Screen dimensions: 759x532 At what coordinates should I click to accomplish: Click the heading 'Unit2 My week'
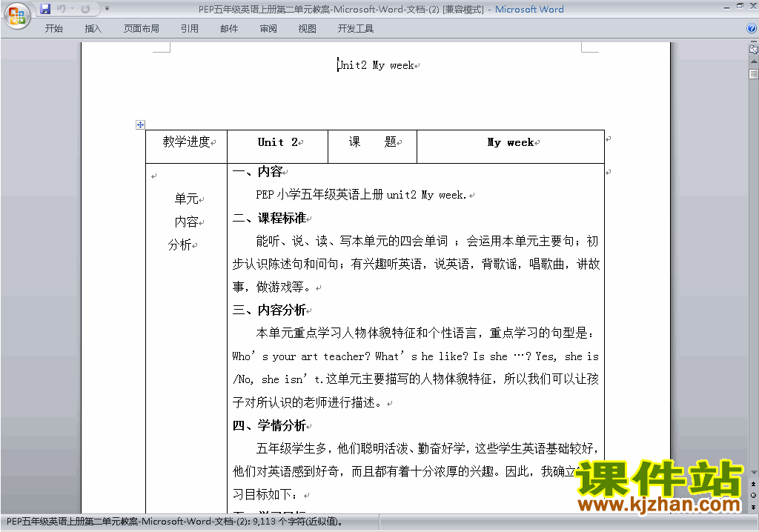pyautogui.click(x=375, y=65)
